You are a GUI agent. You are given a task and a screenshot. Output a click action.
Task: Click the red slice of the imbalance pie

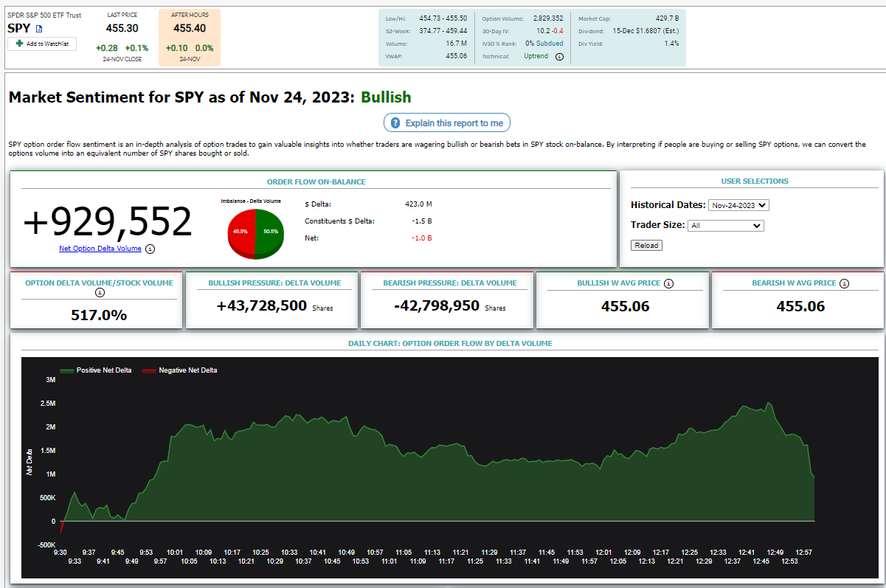pos(241,232)
